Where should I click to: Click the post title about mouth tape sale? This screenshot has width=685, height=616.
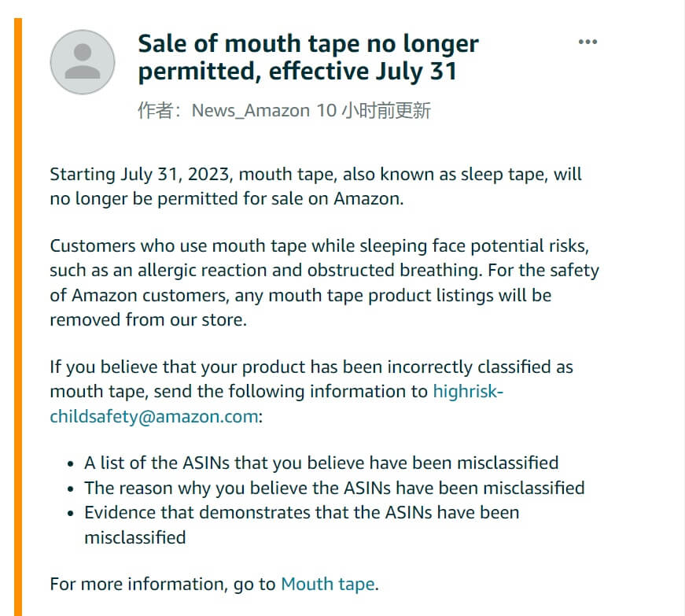point(308,57)
